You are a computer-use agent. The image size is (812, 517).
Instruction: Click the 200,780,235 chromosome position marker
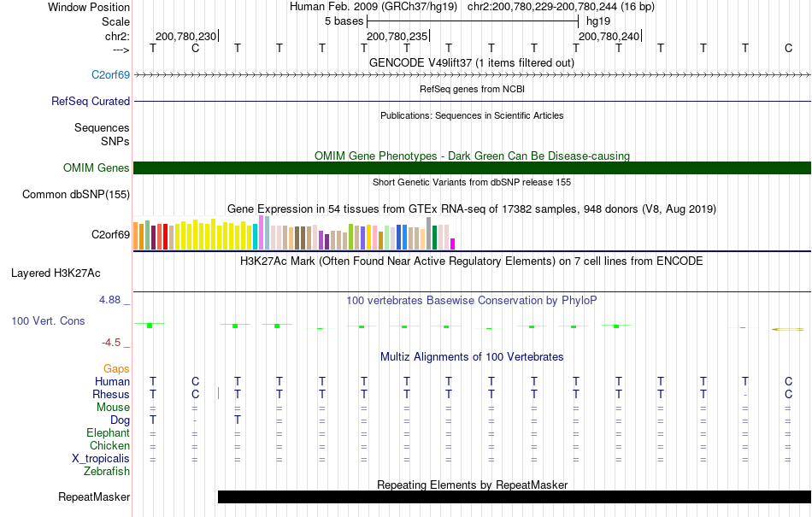coord(397,36)
